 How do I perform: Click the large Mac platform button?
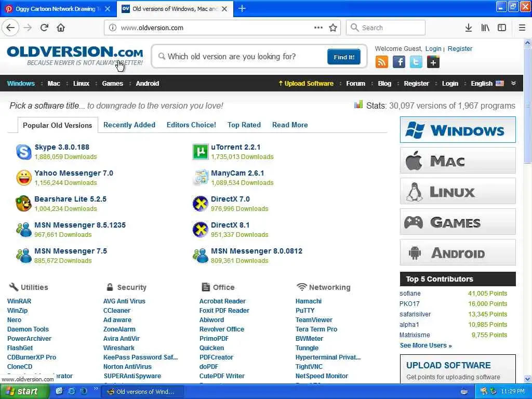(x=458, y=161)
